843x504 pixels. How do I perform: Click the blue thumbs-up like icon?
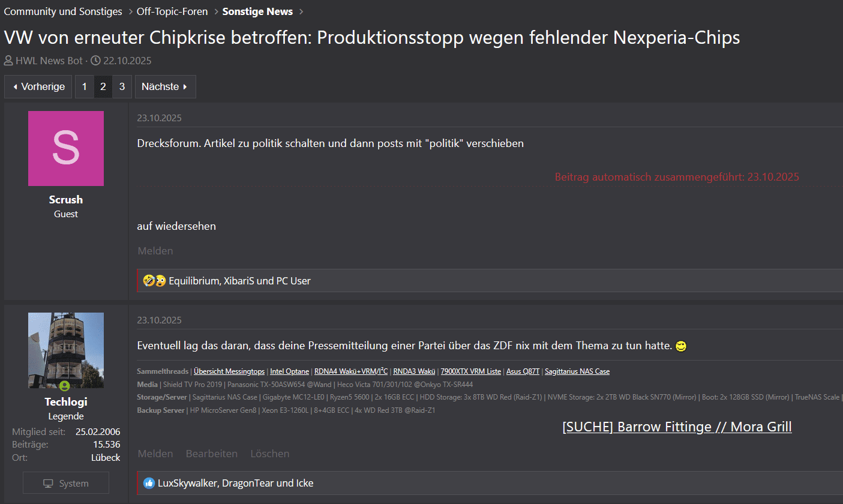tap(149, 483)
